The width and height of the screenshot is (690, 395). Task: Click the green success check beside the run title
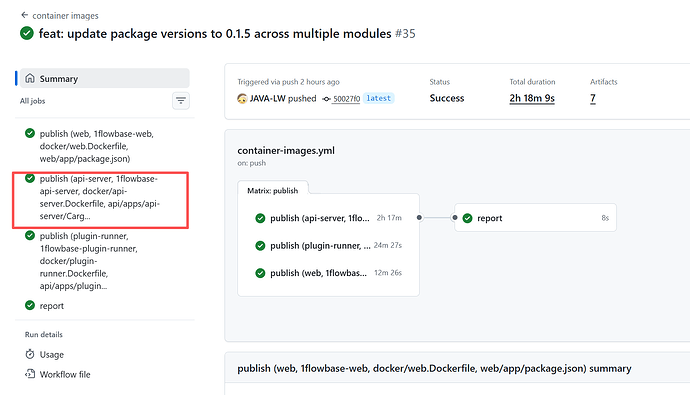pyautogui.click(x=27, y=33)
